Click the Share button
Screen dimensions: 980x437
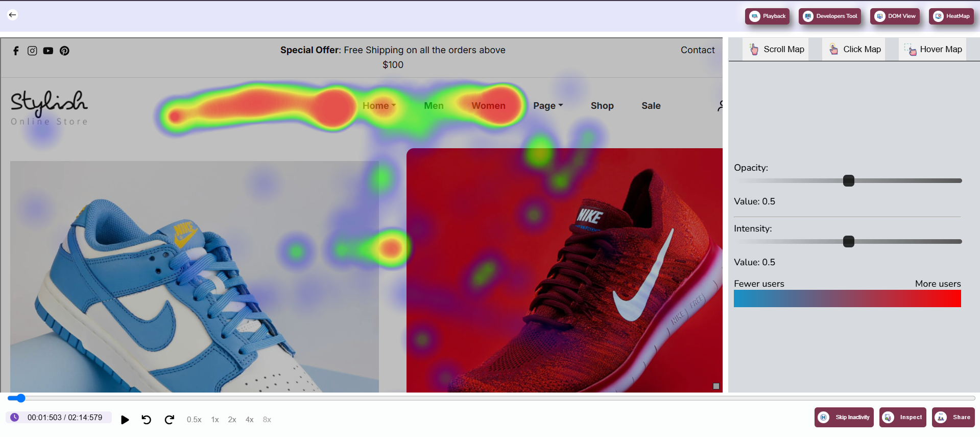coord(953,417)
